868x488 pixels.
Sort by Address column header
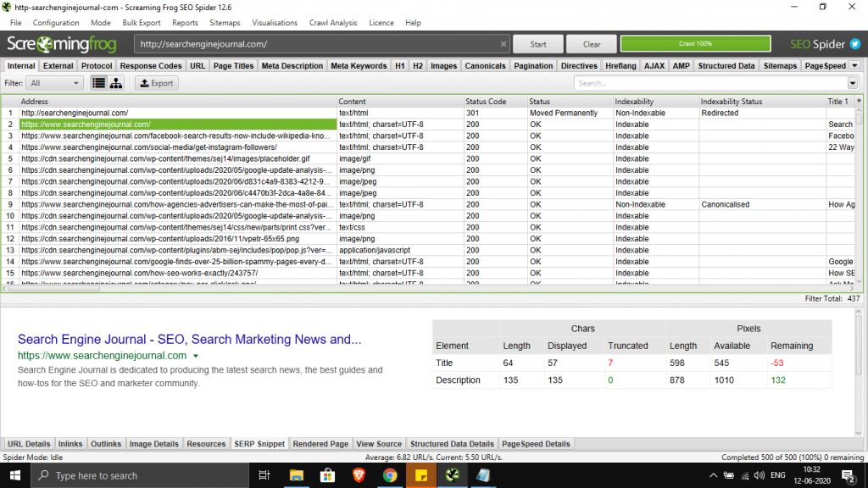tap(178, 102)
